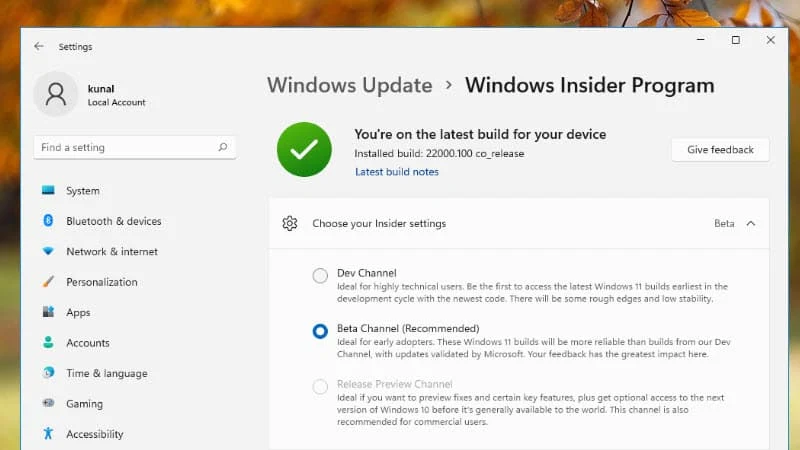
Task: Go back with the Settings back arrow
Action: coord(39,46)
